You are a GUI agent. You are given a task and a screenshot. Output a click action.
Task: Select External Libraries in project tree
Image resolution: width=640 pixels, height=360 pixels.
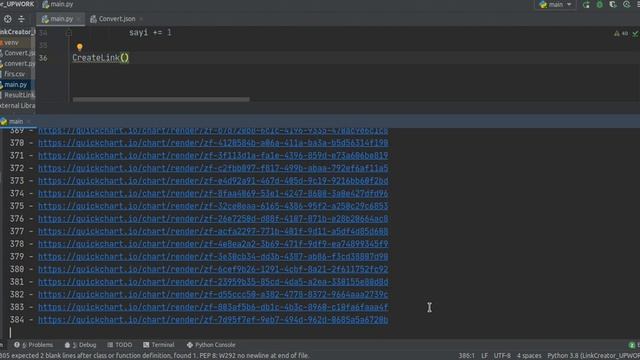(18, 106)
